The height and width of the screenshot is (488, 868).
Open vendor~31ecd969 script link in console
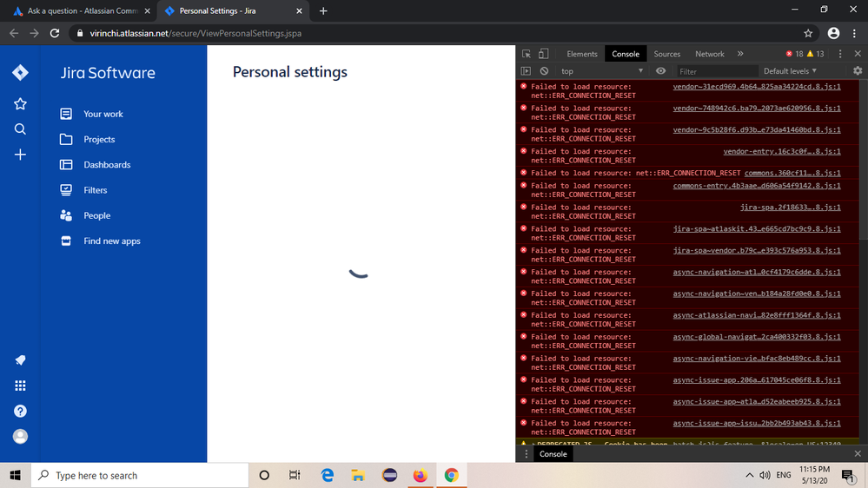[x=757, y=86]
